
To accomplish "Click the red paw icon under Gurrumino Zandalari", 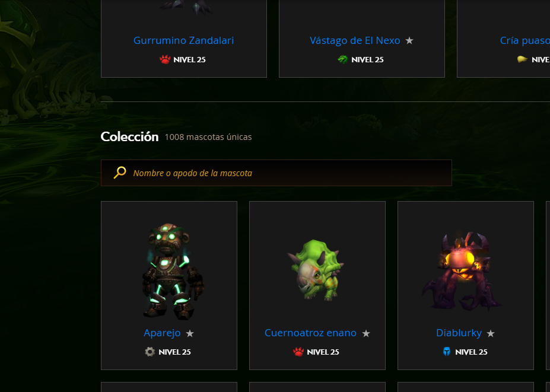I will (165, 59).
